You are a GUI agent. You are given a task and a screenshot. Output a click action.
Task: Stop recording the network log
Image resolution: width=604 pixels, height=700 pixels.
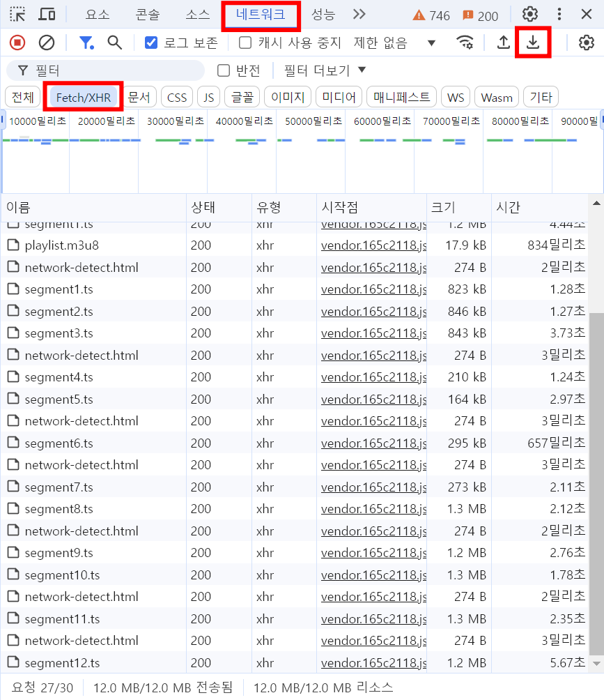(x=18, y=43)
